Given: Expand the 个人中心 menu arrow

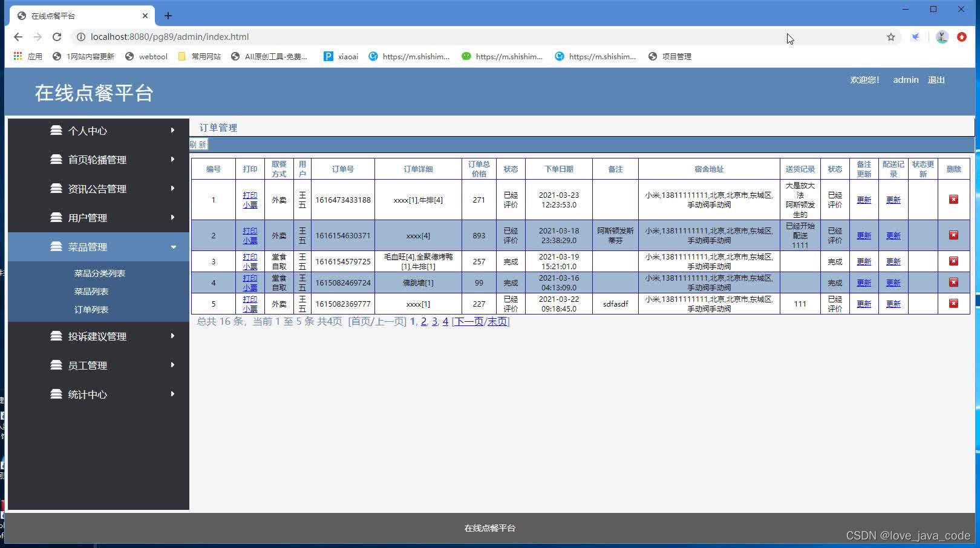Looking at the screenshot, I should click(173, 130).
